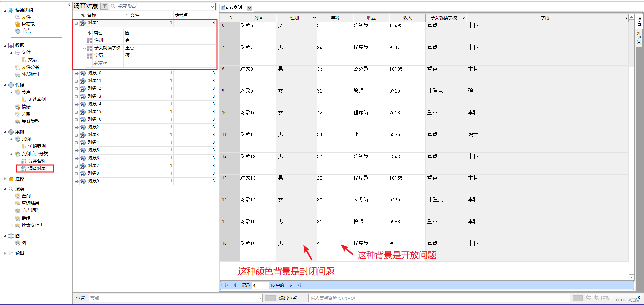This screenshot has height=305, width=644.
Task: Close the 访谈案例 tab
Action: (x=249, y=8)
